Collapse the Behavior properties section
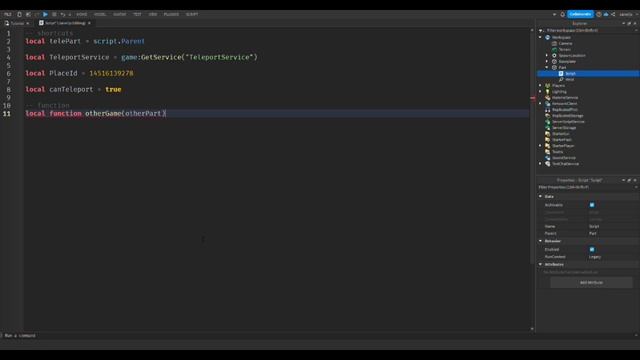 (540, 241)
